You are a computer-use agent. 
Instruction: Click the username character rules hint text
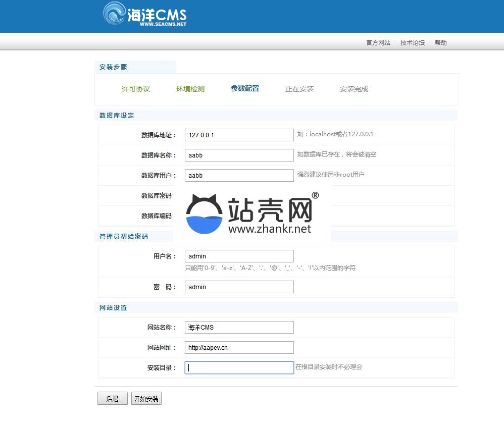270,268
